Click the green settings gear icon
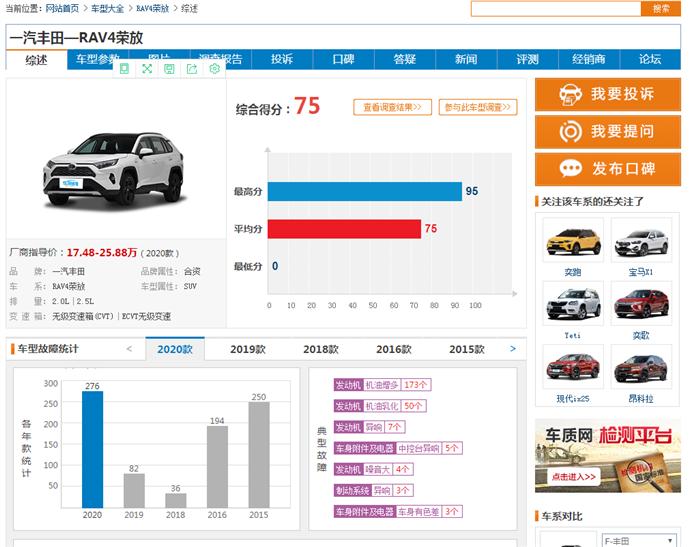The image size is (700, 547). (214, 69)
